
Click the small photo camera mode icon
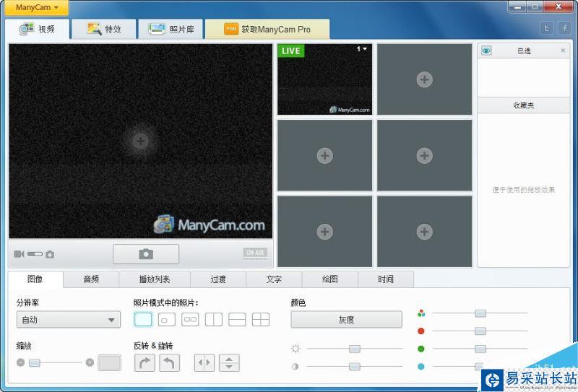coord(50,255)
